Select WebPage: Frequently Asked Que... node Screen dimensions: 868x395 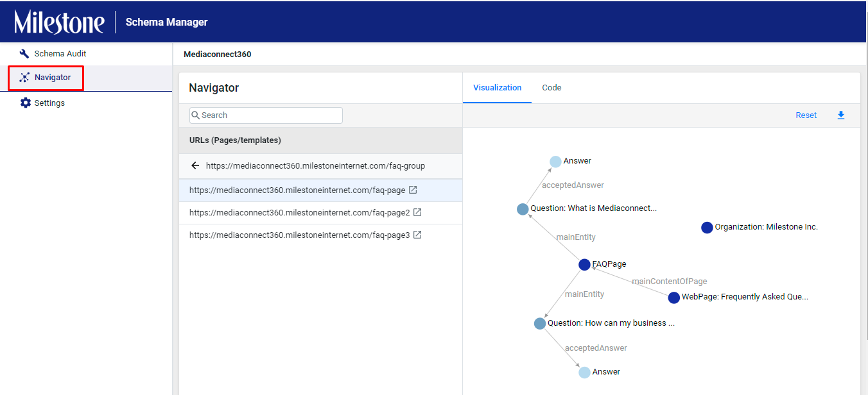[673, 298]
